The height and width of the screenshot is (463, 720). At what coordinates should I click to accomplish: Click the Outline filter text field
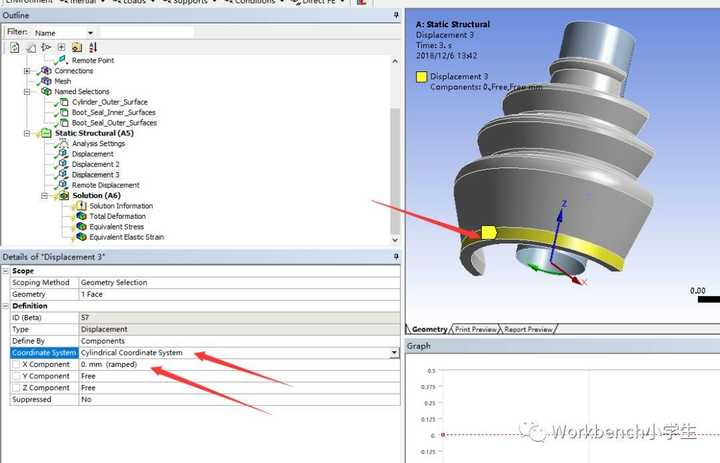(x=147, y=33)
